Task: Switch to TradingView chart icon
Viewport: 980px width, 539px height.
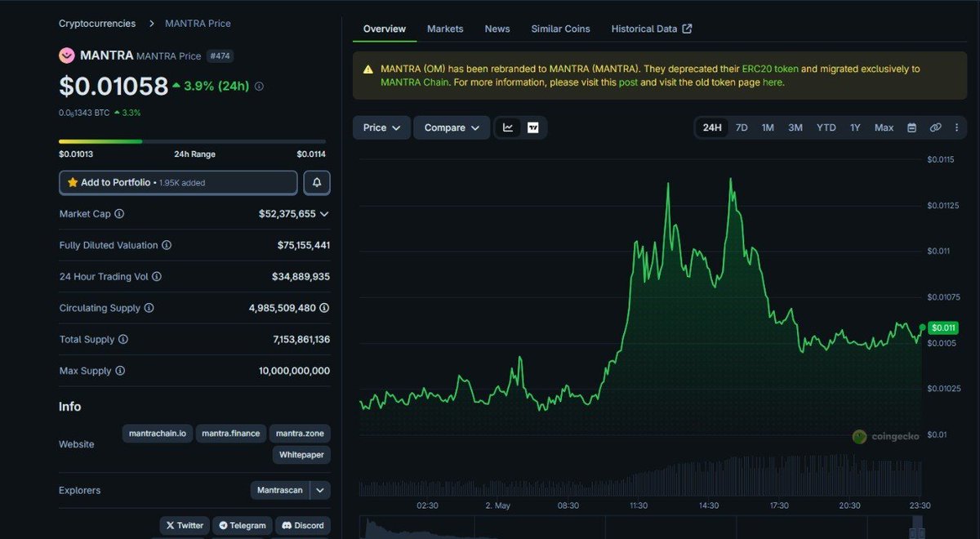Action: pos(533,127)
